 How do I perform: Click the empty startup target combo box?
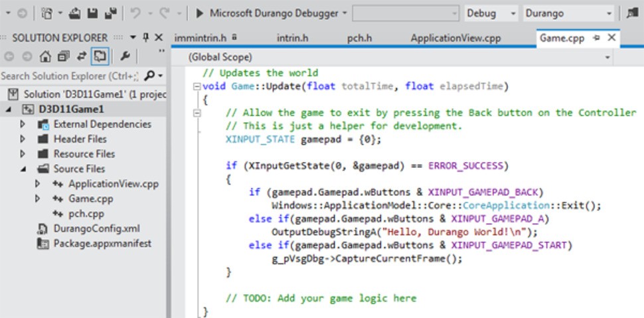point(406,13)
